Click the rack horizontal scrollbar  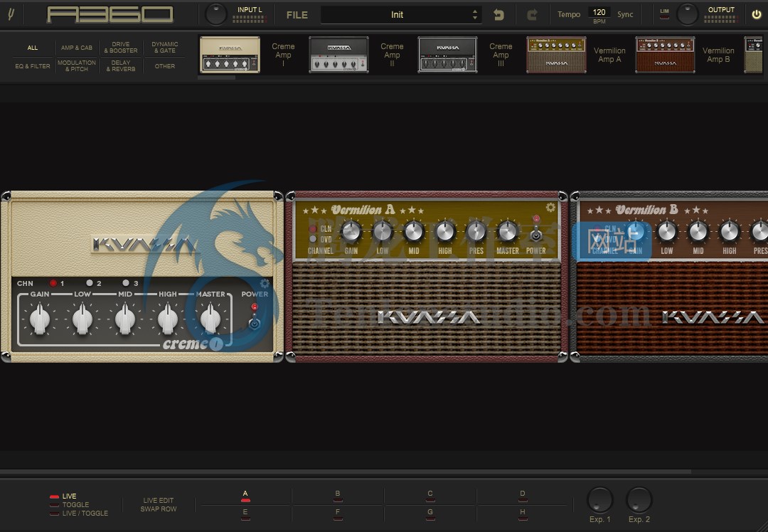(346, 472)
